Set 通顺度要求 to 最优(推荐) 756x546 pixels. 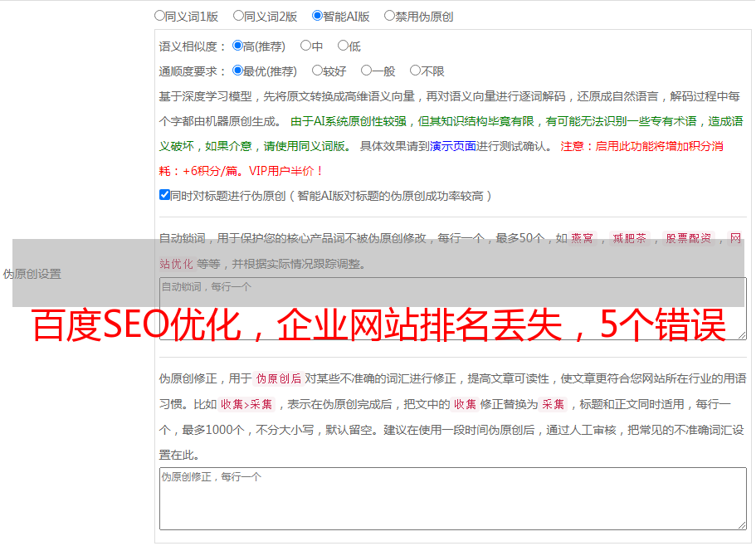(237, 71)
